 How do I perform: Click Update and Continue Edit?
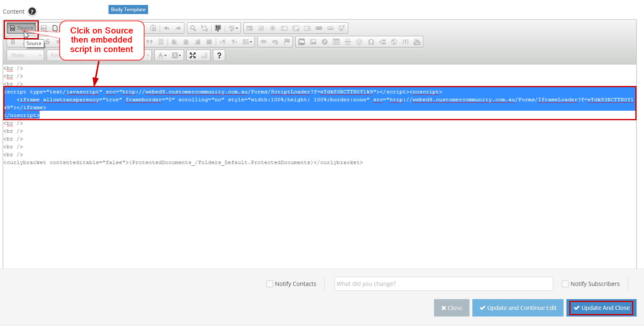518,308
